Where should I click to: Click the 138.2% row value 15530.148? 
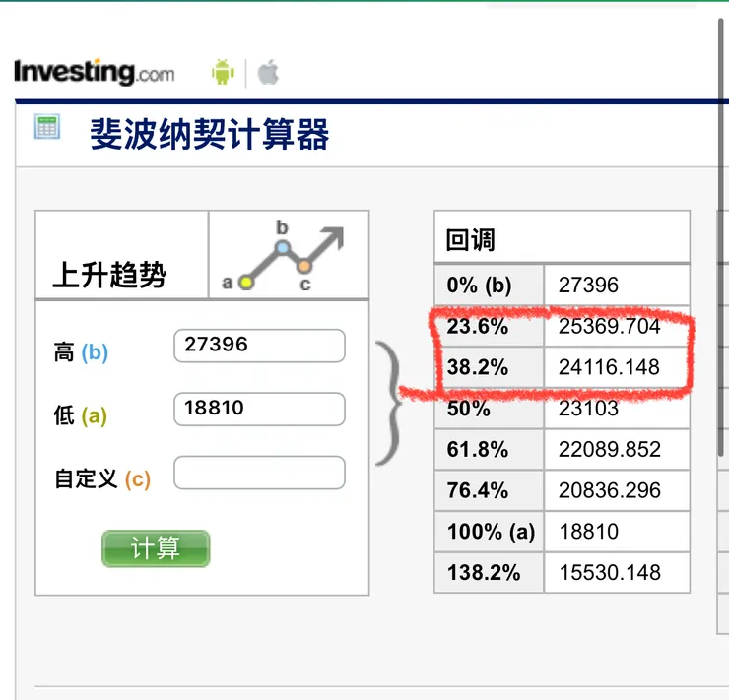click(609, 572)
